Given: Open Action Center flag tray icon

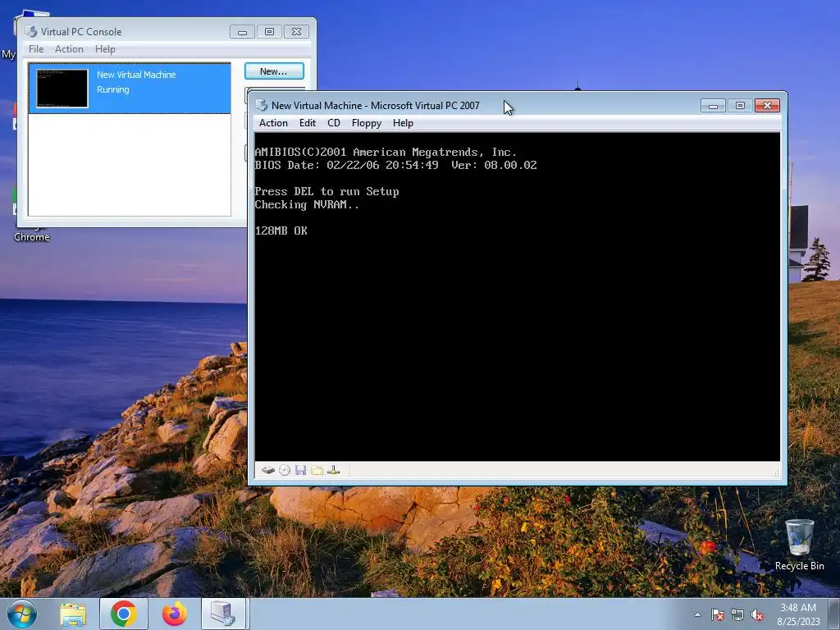Looking at the screenshot, I should click(718, 614).
